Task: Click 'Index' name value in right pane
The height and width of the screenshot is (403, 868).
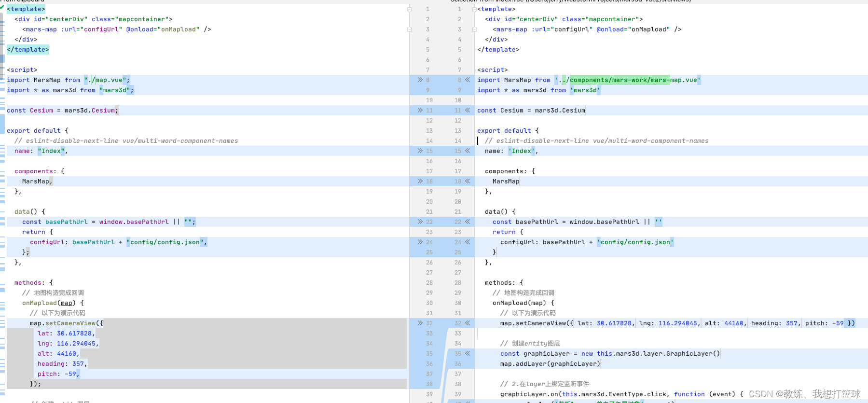Action: [522, 151]
